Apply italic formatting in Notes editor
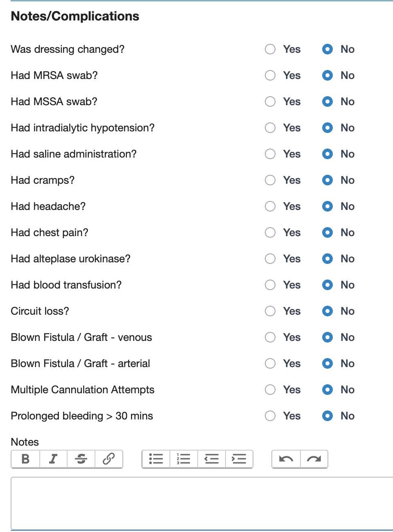This screenshot has height=532, width=393. 53,459
